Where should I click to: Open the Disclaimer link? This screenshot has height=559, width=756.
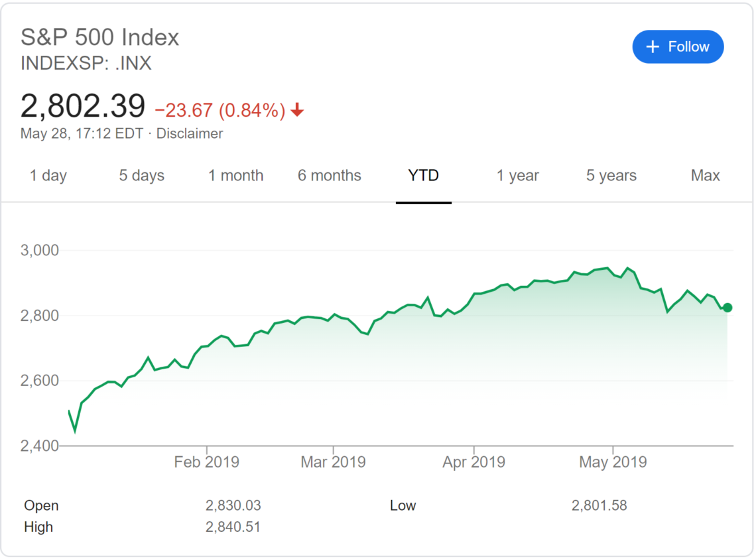tap(190, 133)
